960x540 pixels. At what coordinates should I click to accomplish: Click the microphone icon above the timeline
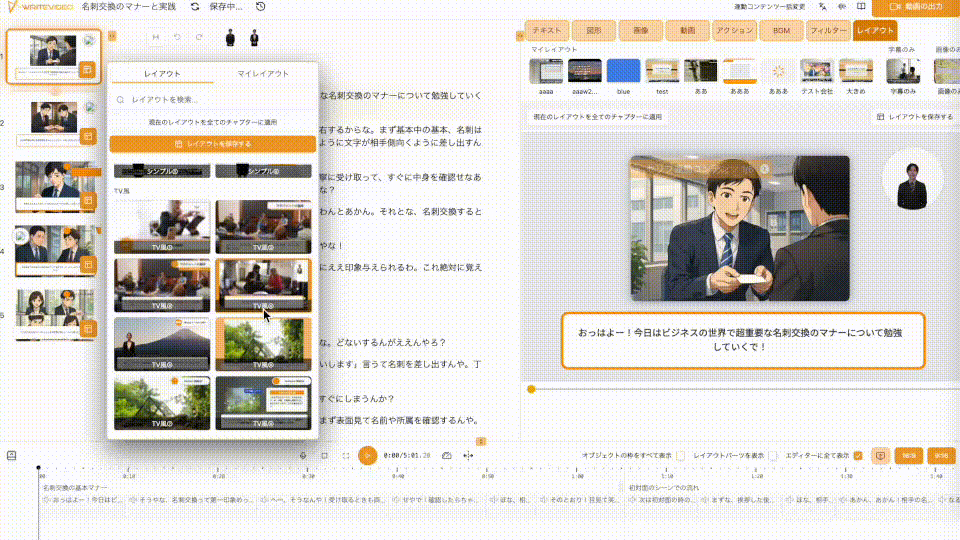(x=302, y=455)
